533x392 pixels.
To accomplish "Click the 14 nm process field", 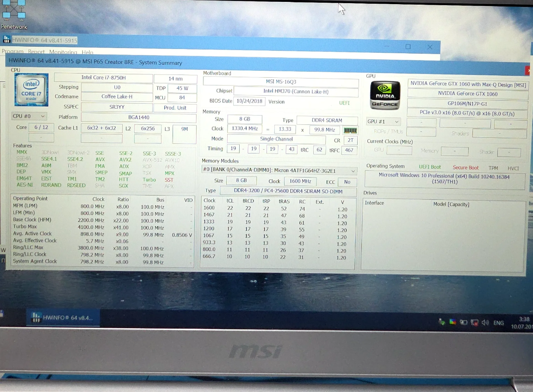I will (x=175, y=79).
